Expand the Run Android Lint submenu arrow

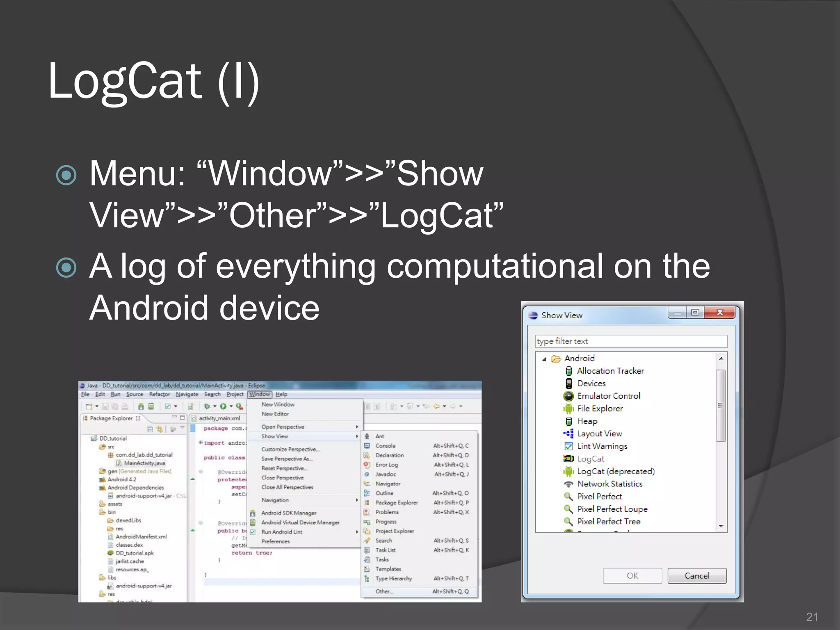tap(357, 532)
